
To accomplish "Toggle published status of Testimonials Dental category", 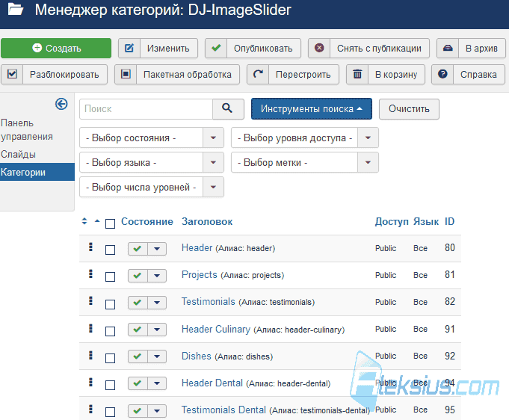I will pyautogui.click(x=138, y=410).
